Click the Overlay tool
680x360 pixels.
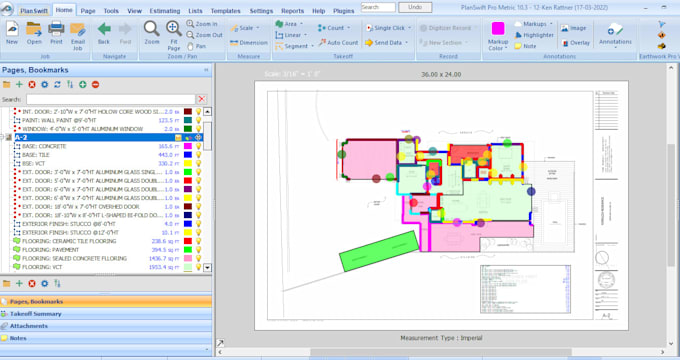pyautogui.click(x=575, y=43)
